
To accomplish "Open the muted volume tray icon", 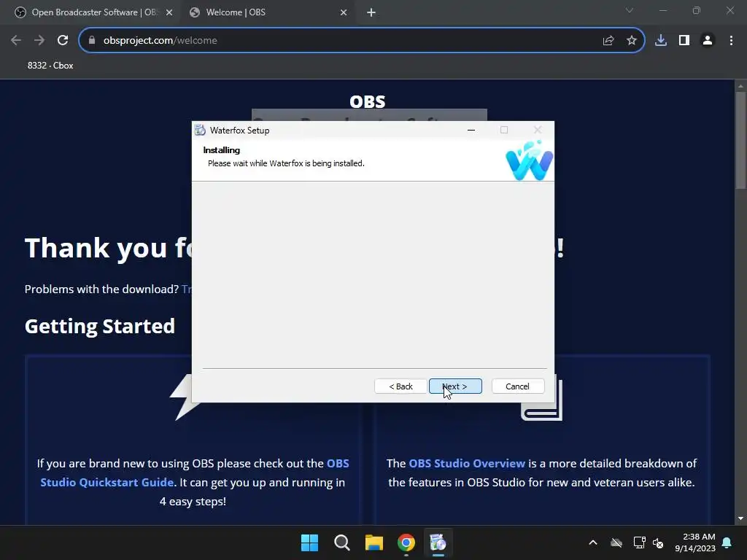I will pos(659,542).
